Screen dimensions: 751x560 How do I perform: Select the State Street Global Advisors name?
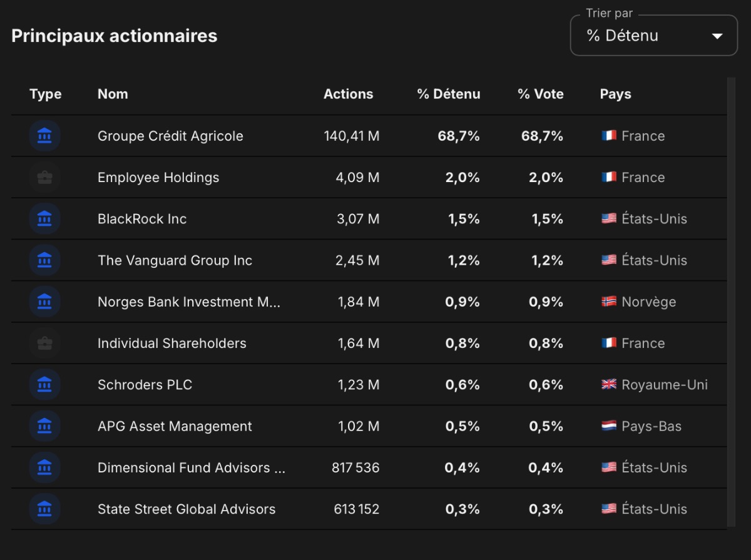[x=186, y=509]
